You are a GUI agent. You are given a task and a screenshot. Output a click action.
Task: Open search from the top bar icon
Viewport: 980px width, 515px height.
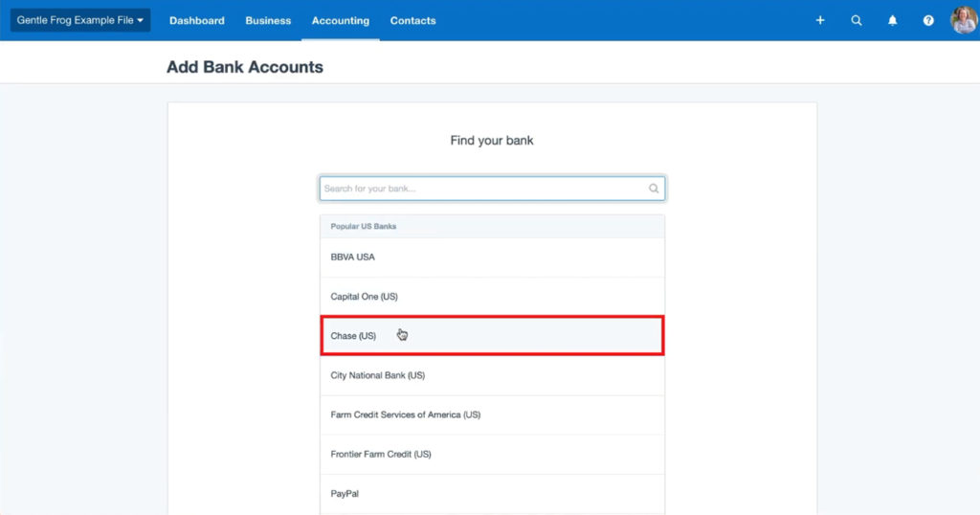tap(857, 21)
